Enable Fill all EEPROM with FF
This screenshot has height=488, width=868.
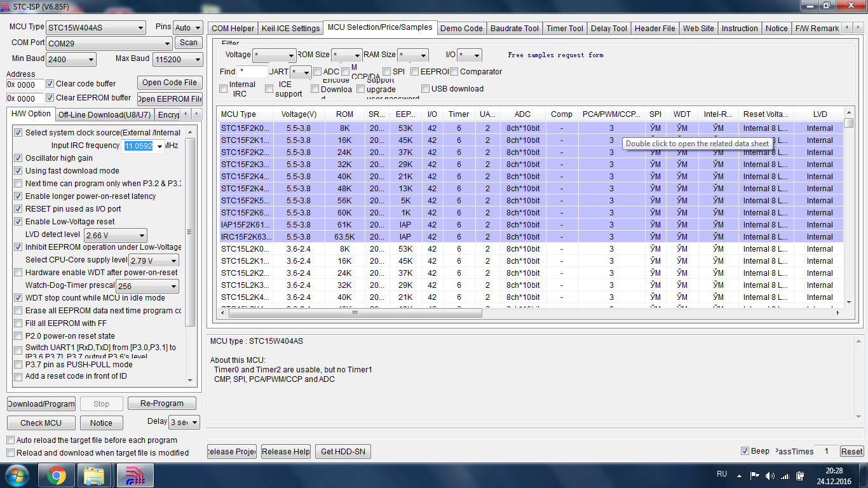point(18,323)
